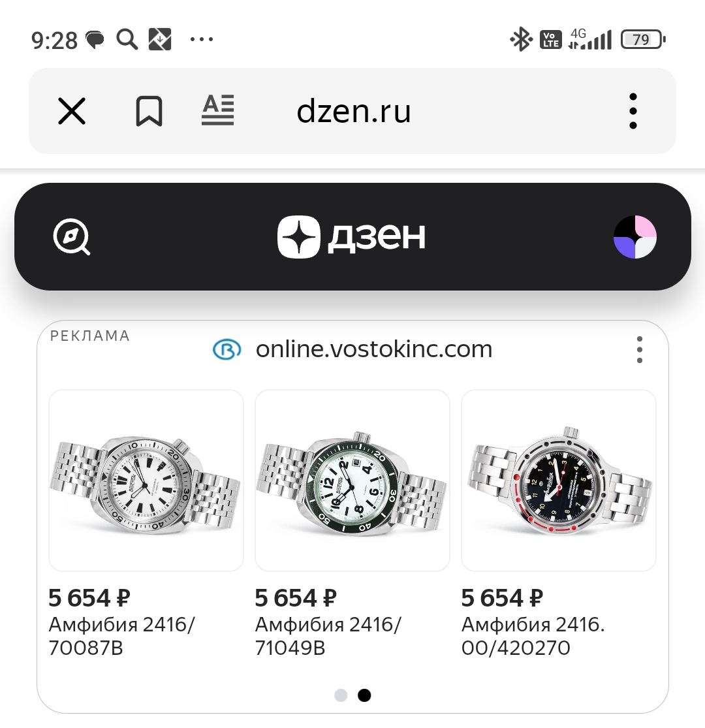The image size is (705, 728).
Task: Close the browser tab with X icon
Action: 72,111
